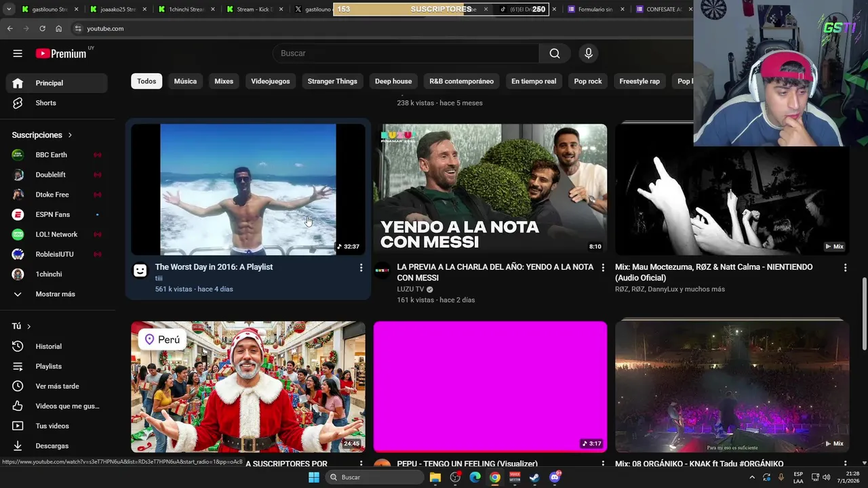Viewport: 868px width, 488px height.
Task: Open the Doublelift subscription channel
Action: 57,175
